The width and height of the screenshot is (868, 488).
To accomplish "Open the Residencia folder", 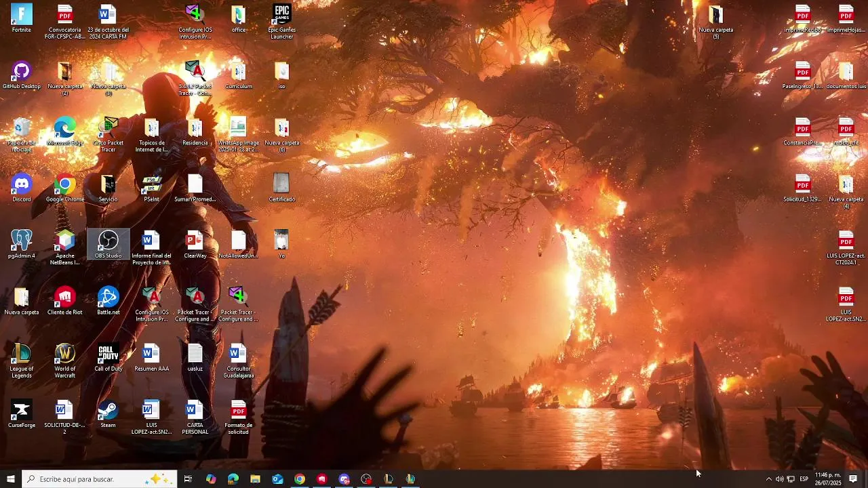I will point(195,131).
